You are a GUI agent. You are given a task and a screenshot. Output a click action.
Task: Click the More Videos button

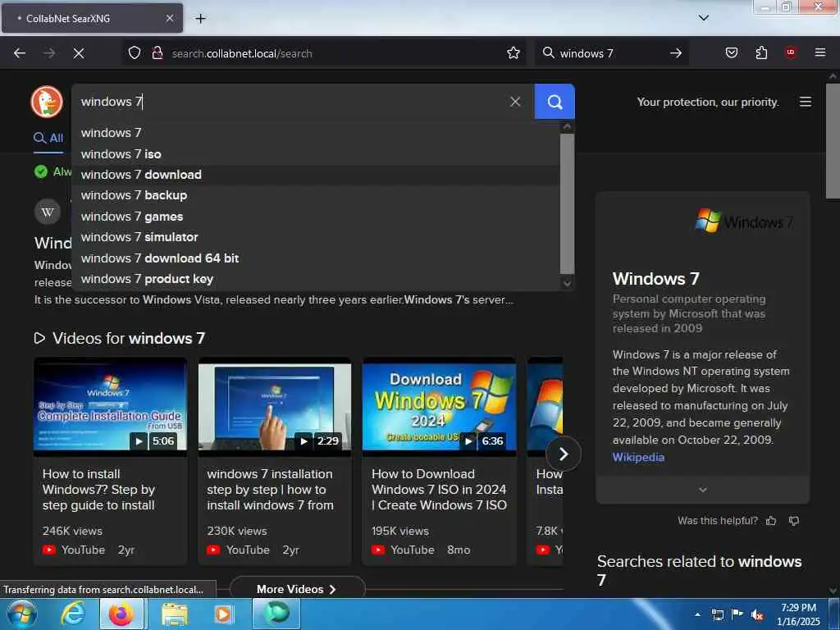point(297,589)
